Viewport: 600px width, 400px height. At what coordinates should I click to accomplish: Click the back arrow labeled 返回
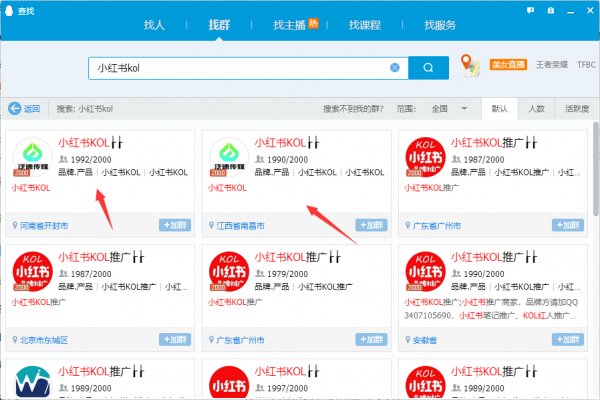point(24,109)
